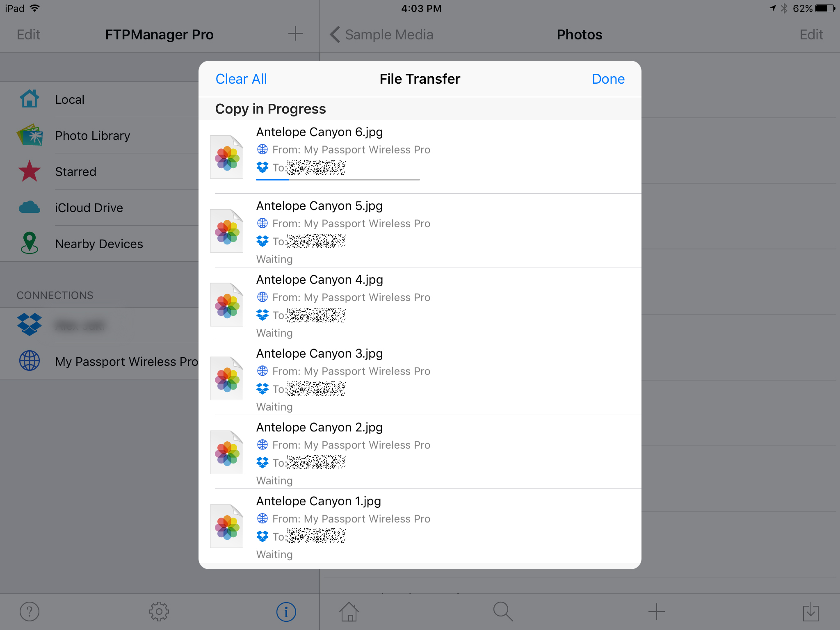This screenshot has height=630, width=840.
Task: Tap the info icon in bottom toolbar
Action: coord(286,612)
